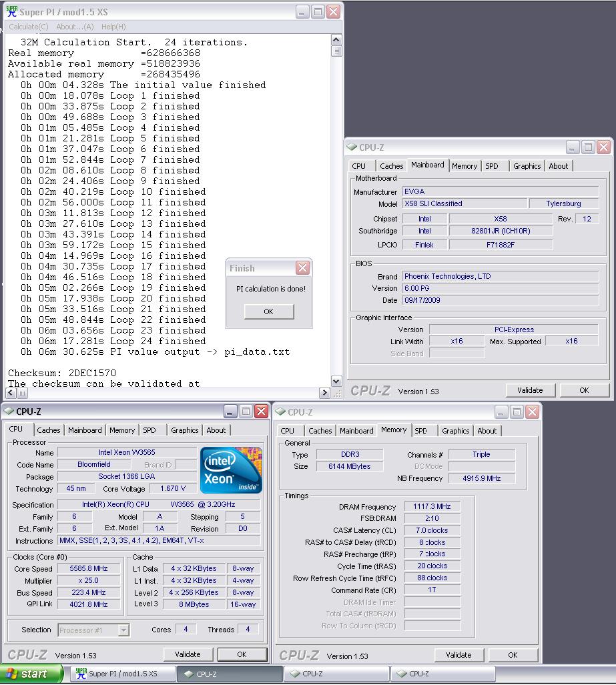Click DRAM Frequency value 1117.3 MHz
The image size is (616, 685).
tap(432, 506)
